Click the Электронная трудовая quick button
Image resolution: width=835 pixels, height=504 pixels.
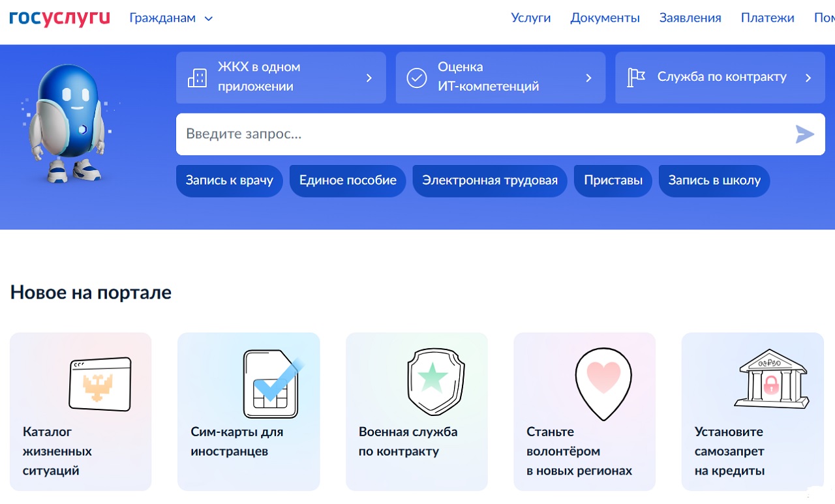pyautogui.click(x=490, y=181)
